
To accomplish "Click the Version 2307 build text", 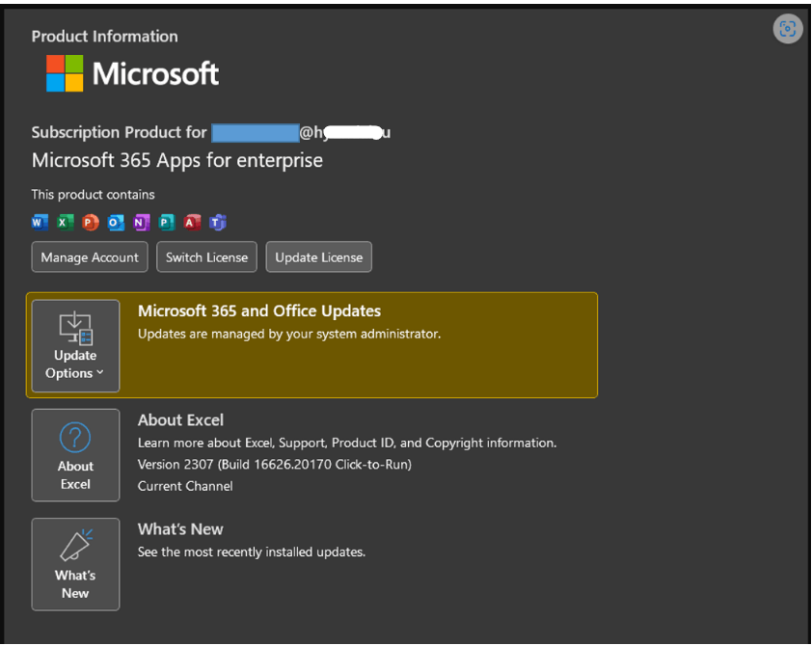I will [x=275, y=465].
